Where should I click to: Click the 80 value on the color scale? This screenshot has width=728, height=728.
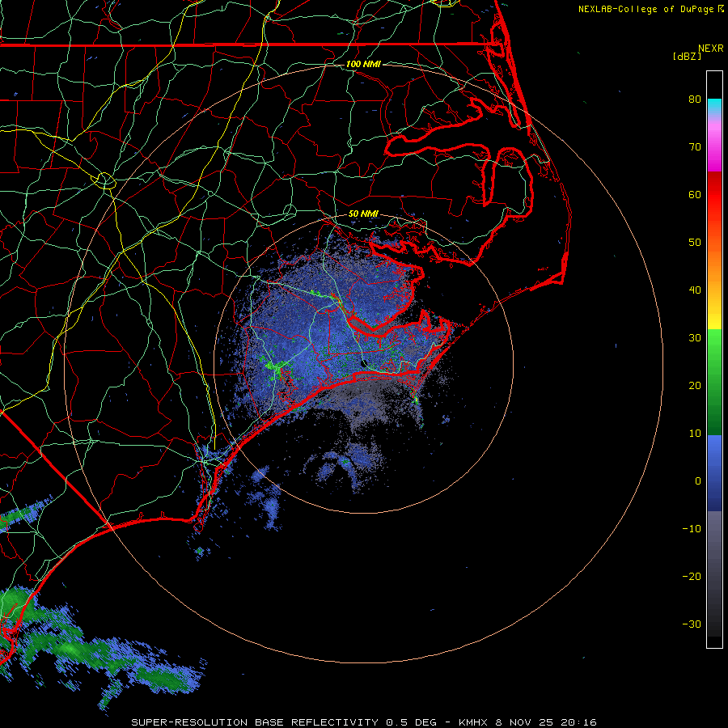point(695,99)
